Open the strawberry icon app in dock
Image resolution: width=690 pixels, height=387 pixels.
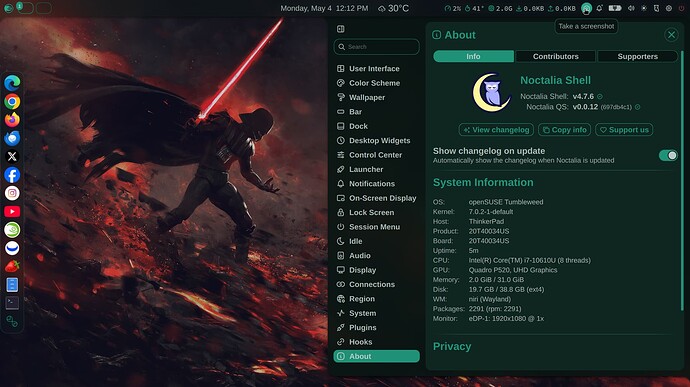pyautogui.click(x=12, y=266)
